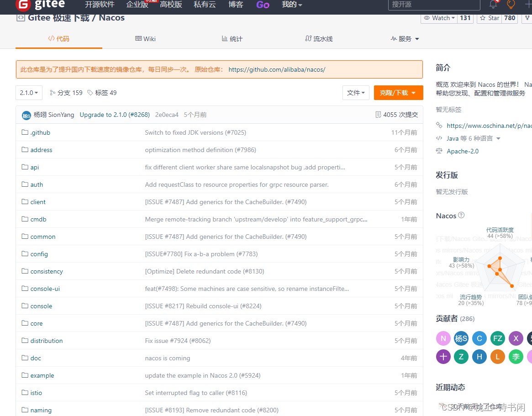Open the auth folder icon
The width and height of the screenshot is (532, 416).
[25, 184]
